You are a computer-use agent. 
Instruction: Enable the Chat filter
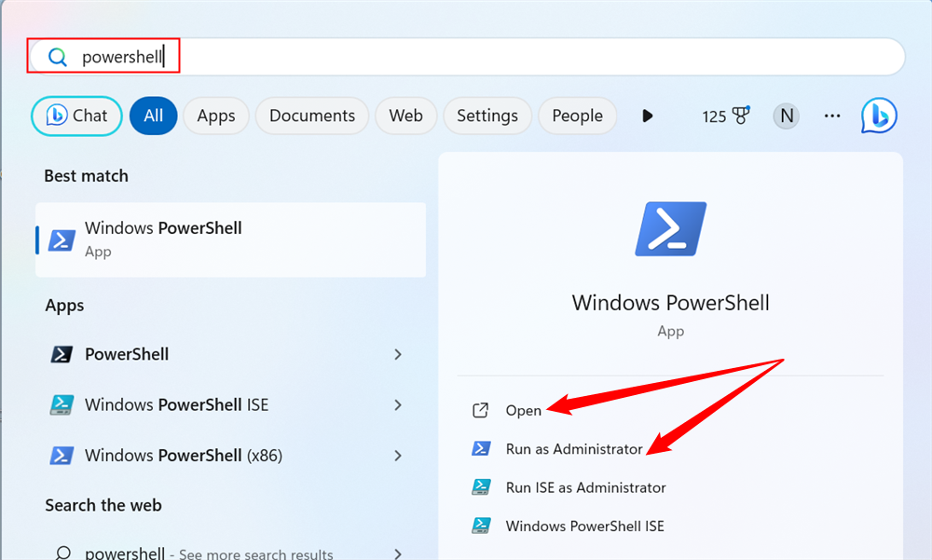point(76,116)
